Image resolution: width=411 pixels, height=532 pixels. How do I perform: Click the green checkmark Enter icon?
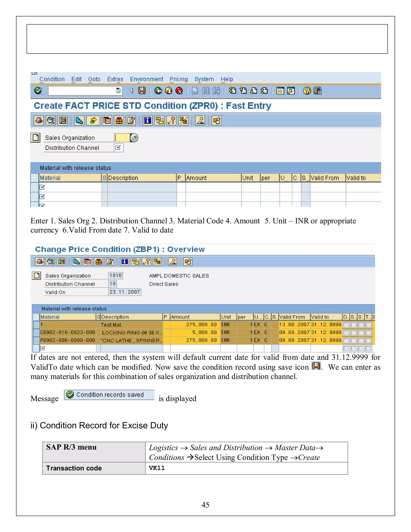click(x=38, y=91)
